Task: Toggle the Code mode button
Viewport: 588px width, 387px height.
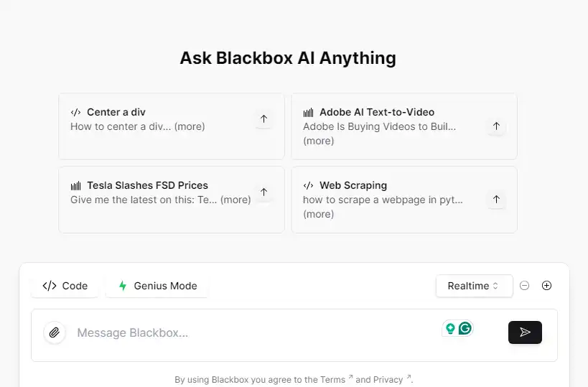Action: tap(65, 286)
